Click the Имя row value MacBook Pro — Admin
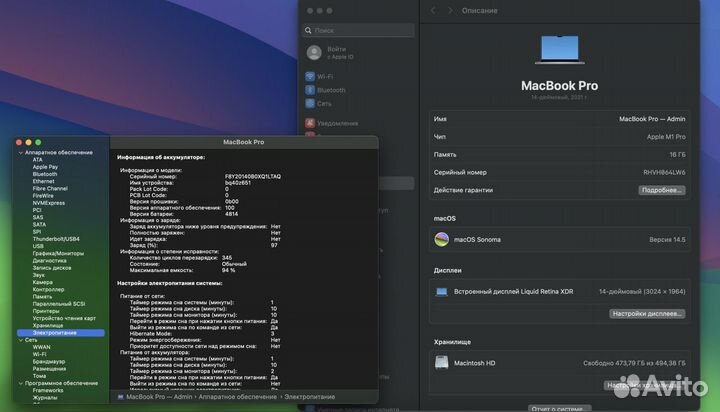The width and height of the screenshot is (720, 412). tap(652, 119)
